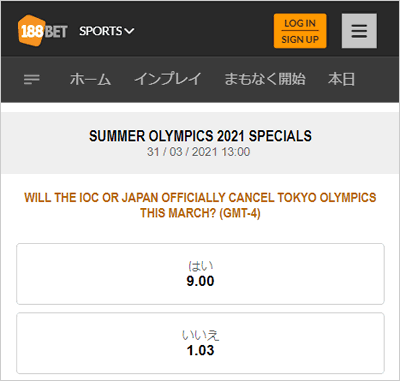Select the 本日 tab
This screenshot has height=381, width=400.
point(341,79)
